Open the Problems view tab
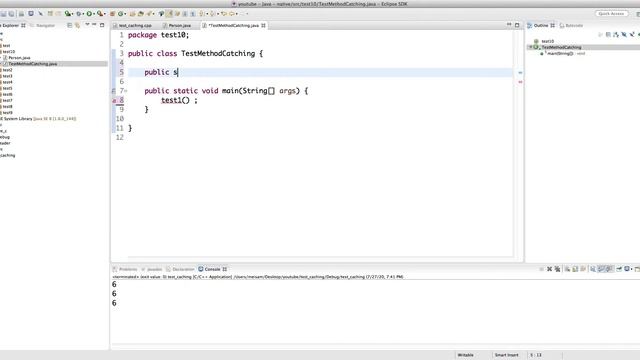Viewport: 640px width, 360px height. (x=125, y=269)
